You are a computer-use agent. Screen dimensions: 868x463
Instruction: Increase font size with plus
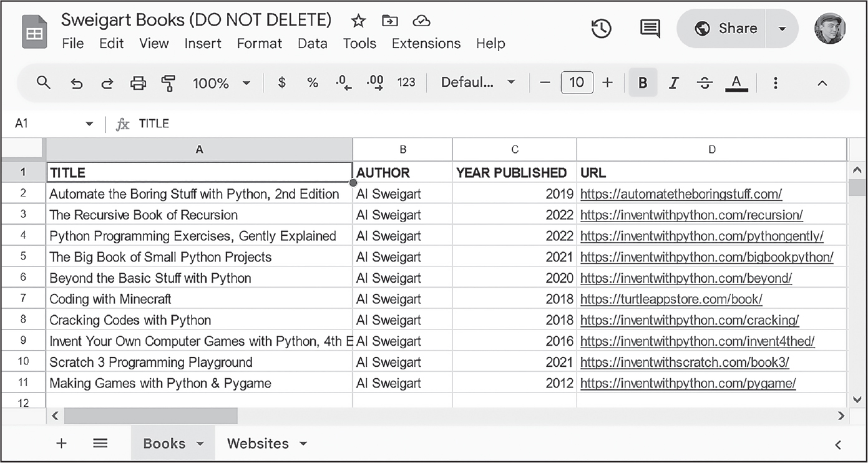tap(607, 82)
